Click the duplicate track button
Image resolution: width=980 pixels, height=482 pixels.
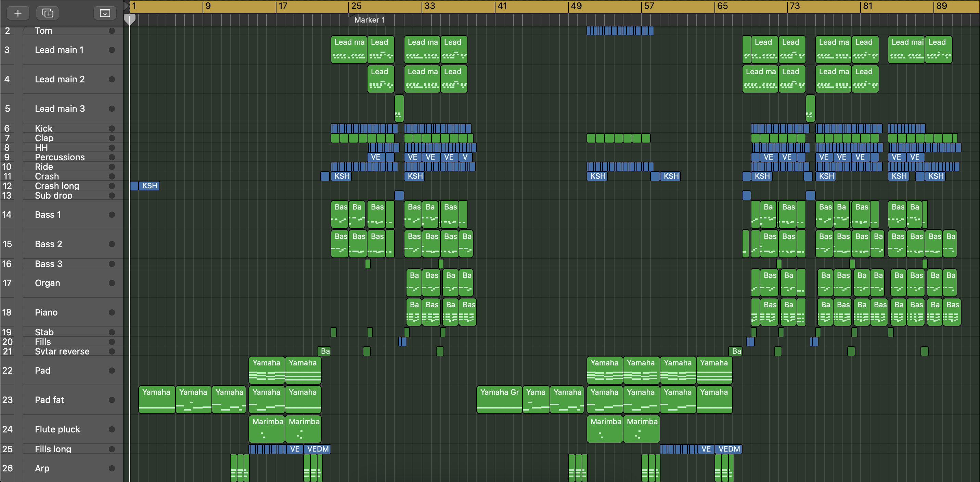(x=48, y=13)
